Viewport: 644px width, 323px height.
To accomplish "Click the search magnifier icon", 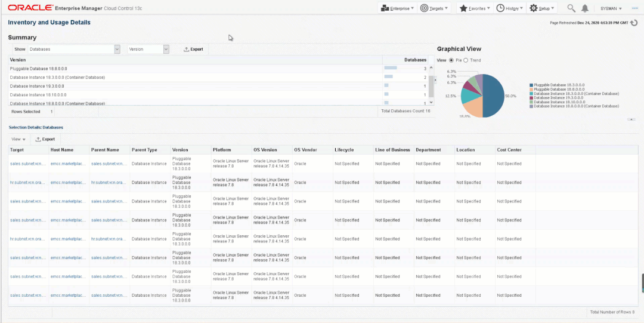I will coord(571,8).
